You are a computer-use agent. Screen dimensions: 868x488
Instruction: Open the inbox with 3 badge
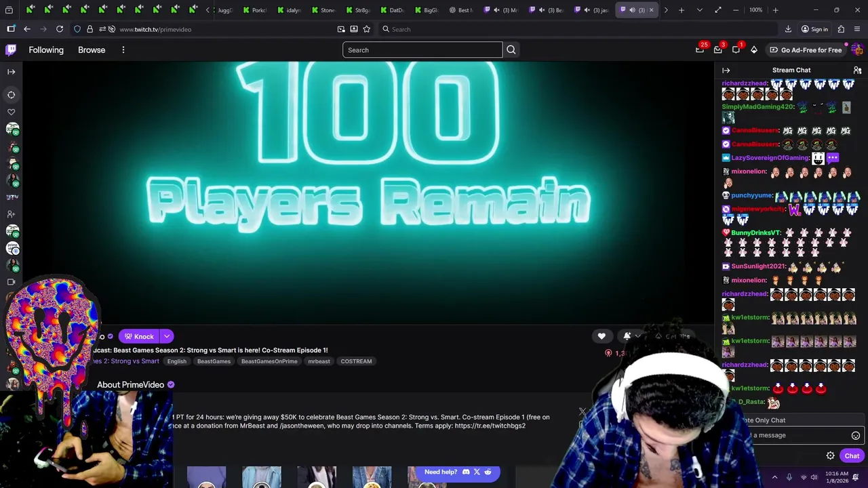717,49
